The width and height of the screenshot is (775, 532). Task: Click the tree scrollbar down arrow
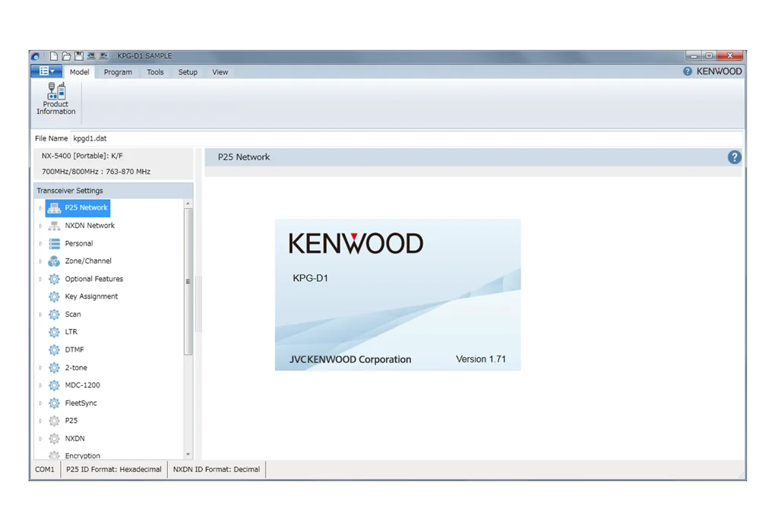[x=188, y=454]
